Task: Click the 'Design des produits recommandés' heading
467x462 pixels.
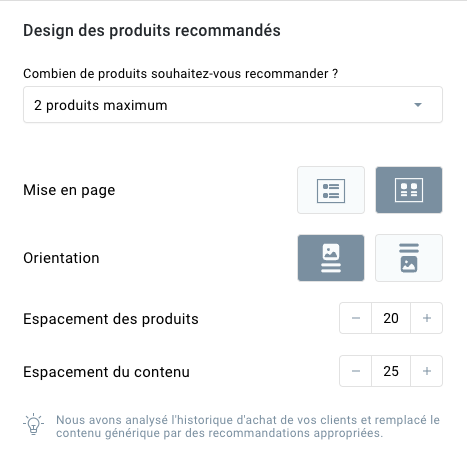Action: pyautogui.click(x=152, y=31)
